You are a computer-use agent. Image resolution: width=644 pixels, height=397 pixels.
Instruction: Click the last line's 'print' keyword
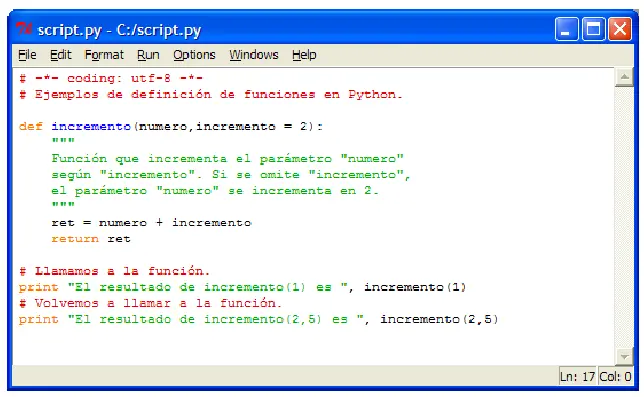point(38,319)
